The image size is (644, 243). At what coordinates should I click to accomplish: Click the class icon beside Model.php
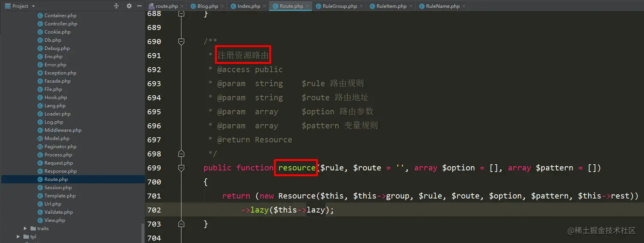point(40,138)
